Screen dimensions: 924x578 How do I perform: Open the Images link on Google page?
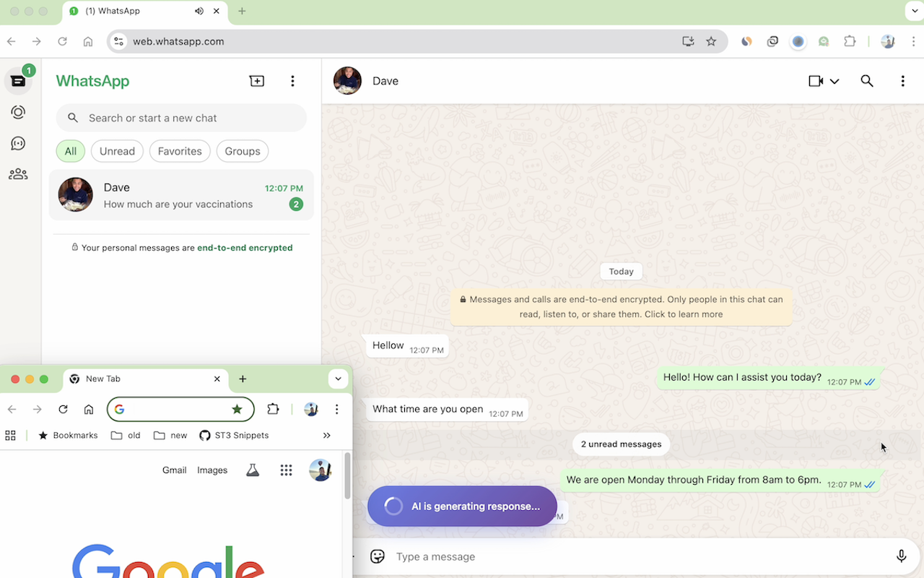[x=212, y=470]
